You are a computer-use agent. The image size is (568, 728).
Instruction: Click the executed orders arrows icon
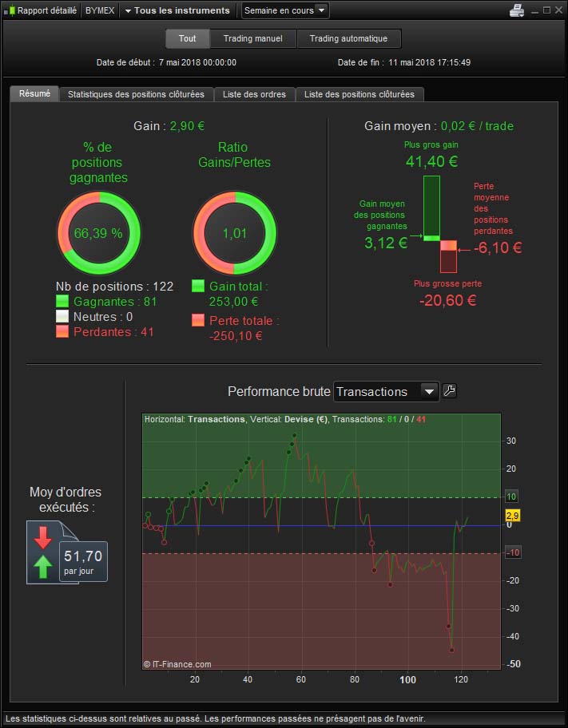[x=43, y=552]
